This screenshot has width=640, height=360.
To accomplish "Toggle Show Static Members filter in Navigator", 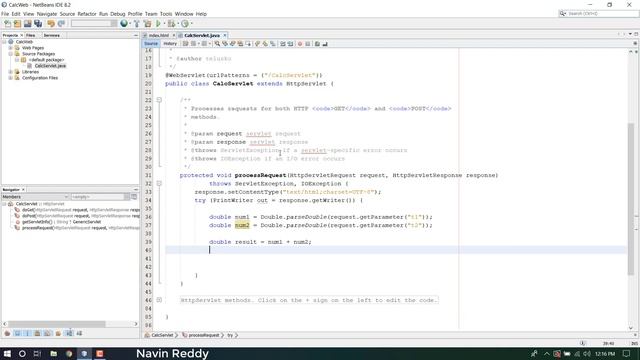I will click(x=27, y=333).
